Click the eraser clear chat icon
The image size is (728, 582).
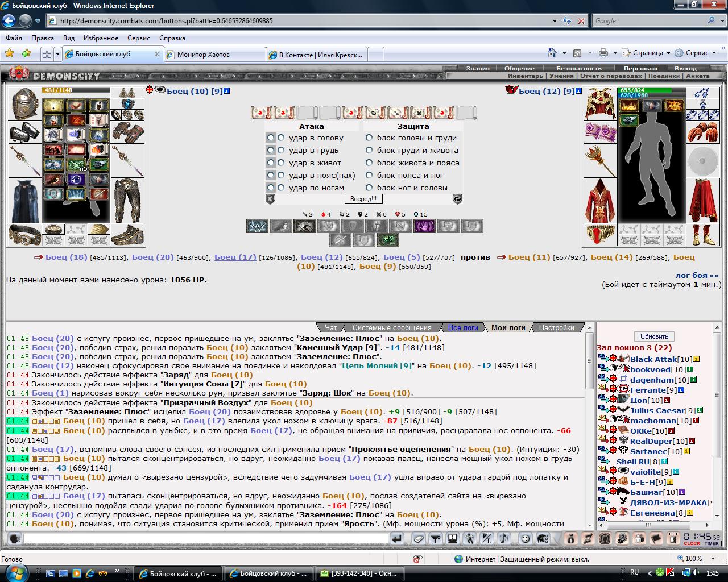click(x=419, y=539)
